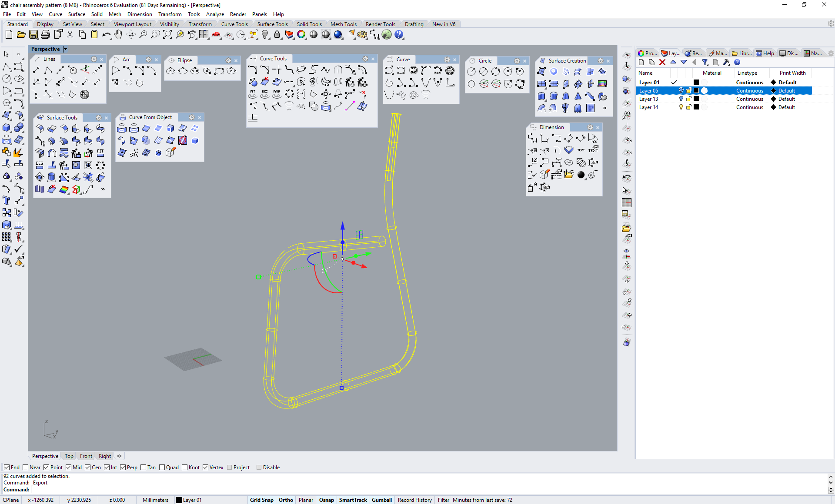Select the Pan tool in the Standard toolbar

[x=118, y=35]
